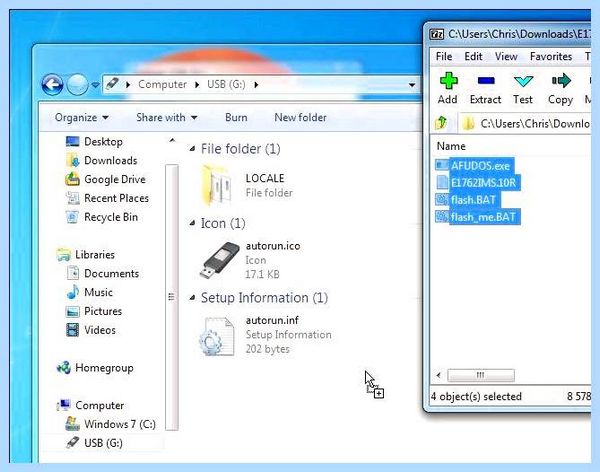This screenshot has width=600, height=472.
Task: Select the autorun.inf file icon
Action: [x=217, y=336]
